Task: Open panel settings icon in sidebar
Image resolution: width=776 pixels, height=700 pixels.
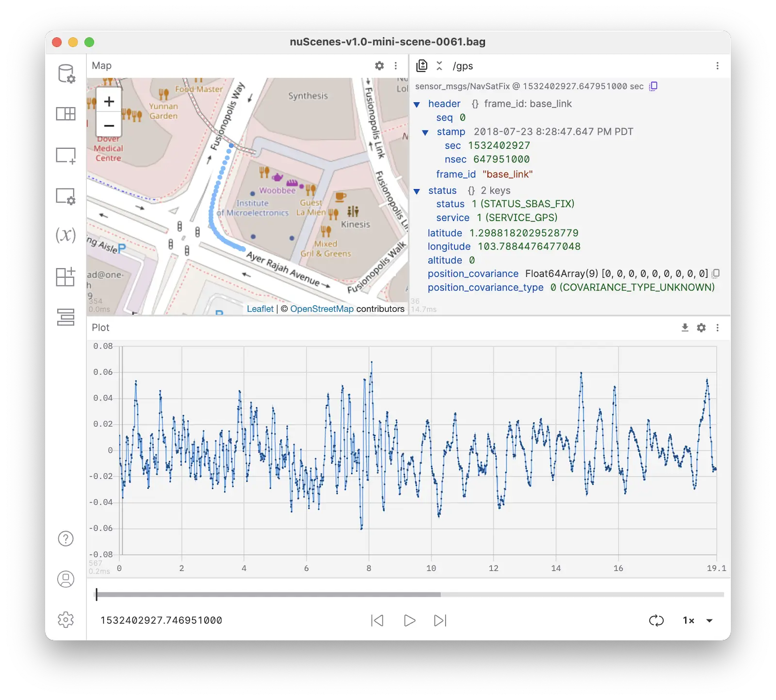Action: 66,196
